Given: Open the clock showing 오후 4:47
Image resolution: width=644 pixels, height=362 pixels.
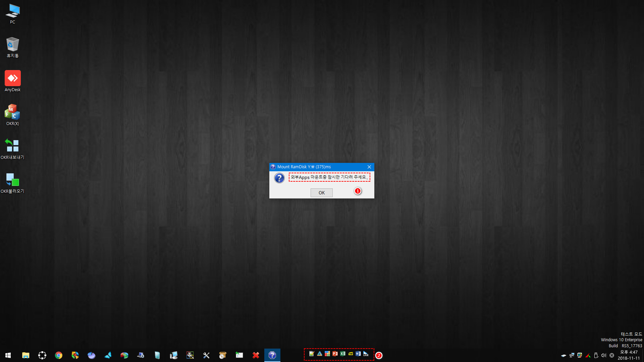Looking at the screenshot, I should coord(629,355).
